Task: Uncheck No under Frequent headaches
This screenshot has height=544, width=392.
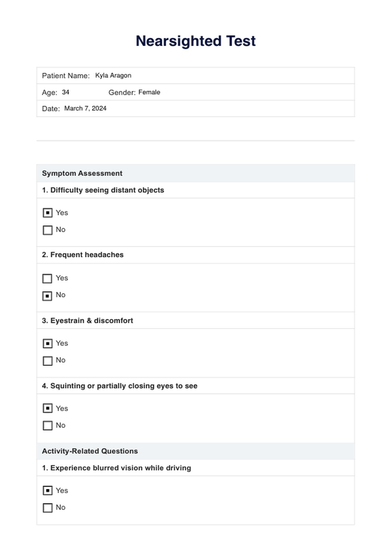Action: pos(47,296)
